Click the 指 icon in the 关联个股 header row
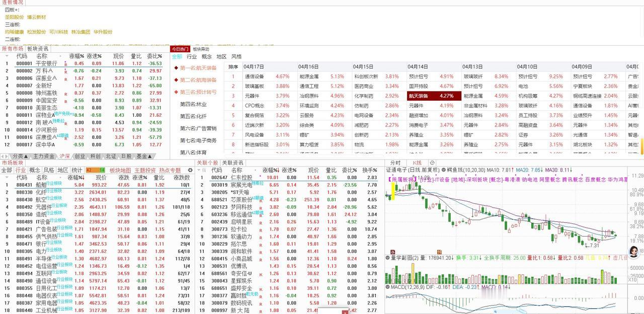Screen dimensions: 644x314 pyautogui.click(x=203, y=170)
